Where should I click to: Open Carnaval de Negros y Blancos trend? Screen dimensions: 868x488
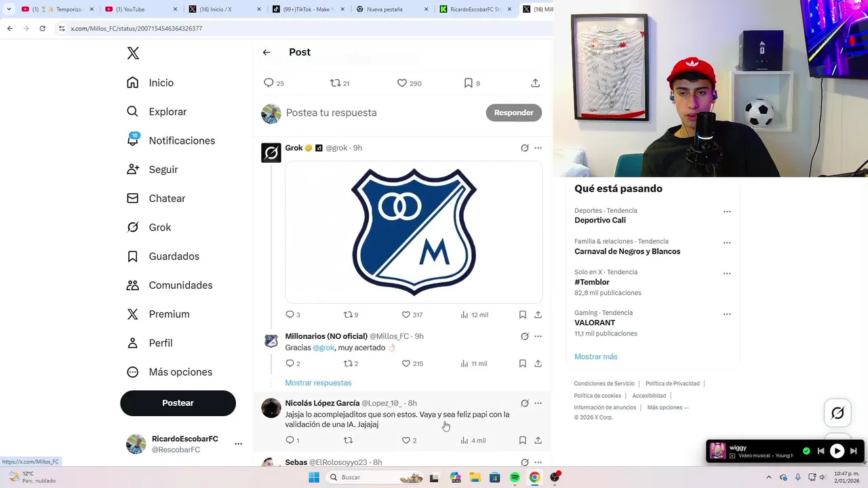point(627,251)
